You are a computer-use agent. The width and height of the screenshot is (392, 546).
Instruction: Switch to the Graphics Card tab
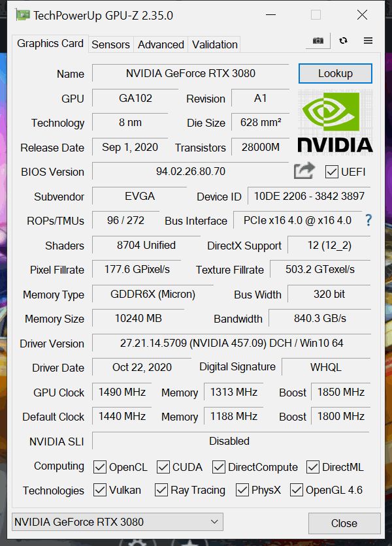point(50,44)
